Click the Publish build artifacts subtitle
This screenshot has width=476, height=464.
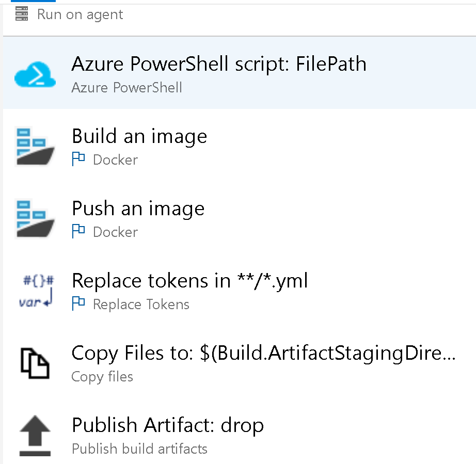[x=139, y=449]
